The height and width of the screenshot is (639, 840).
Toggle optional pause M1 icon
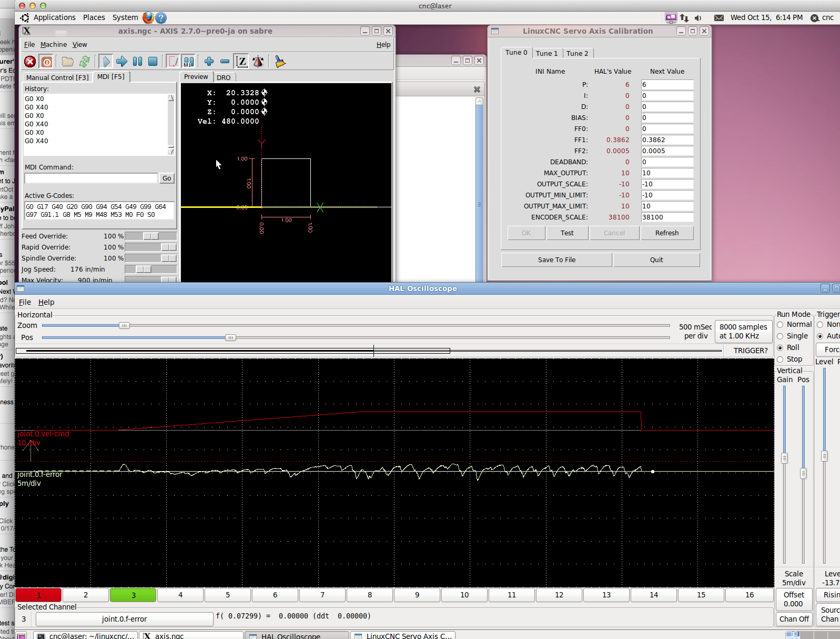coord(188,62)
